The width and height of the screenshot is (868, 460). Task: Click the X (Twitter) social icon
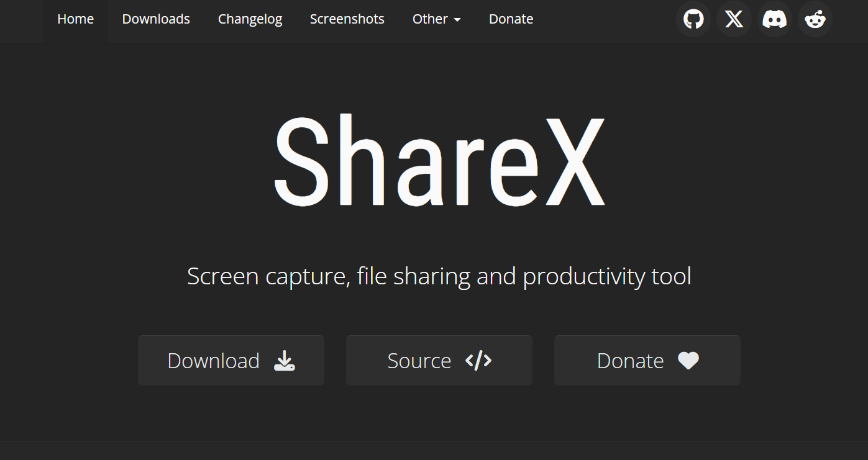(x=734, y=19)
